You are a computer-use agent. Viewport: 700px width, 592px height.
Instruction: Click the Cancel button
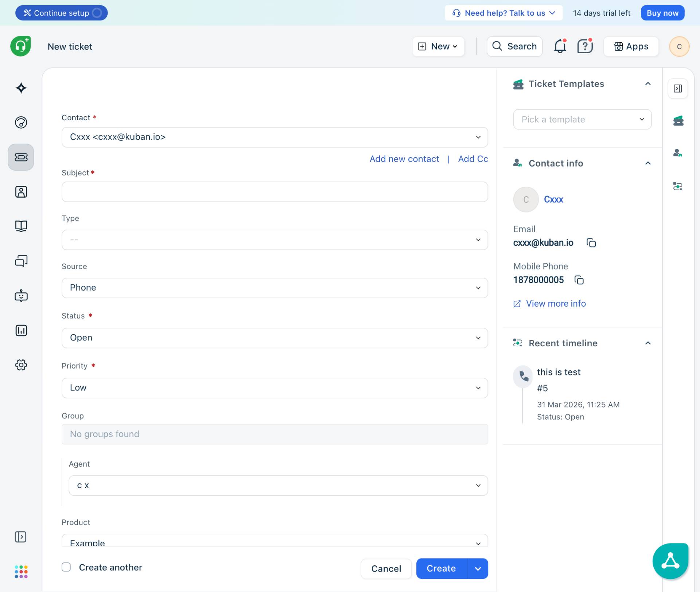(386, 569)
